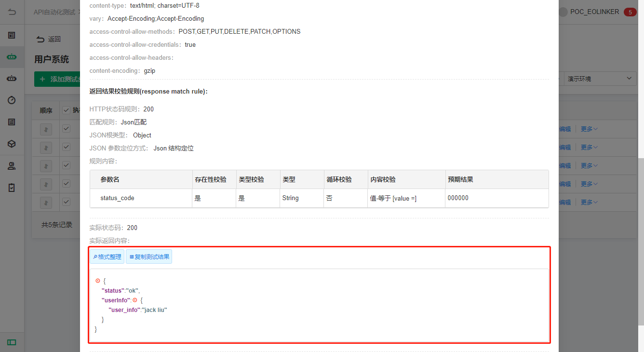Click the 格式整理 format button
The width and height of the screenshot is (644, 352).
pyautogui.click(x=107, y=257)
